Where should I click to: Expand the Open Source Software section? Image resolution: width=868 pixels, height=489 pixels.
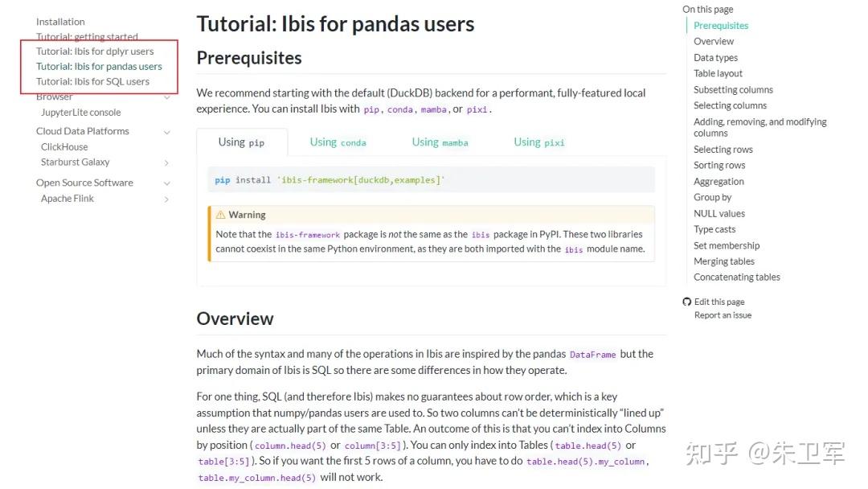tap(166, 183)
